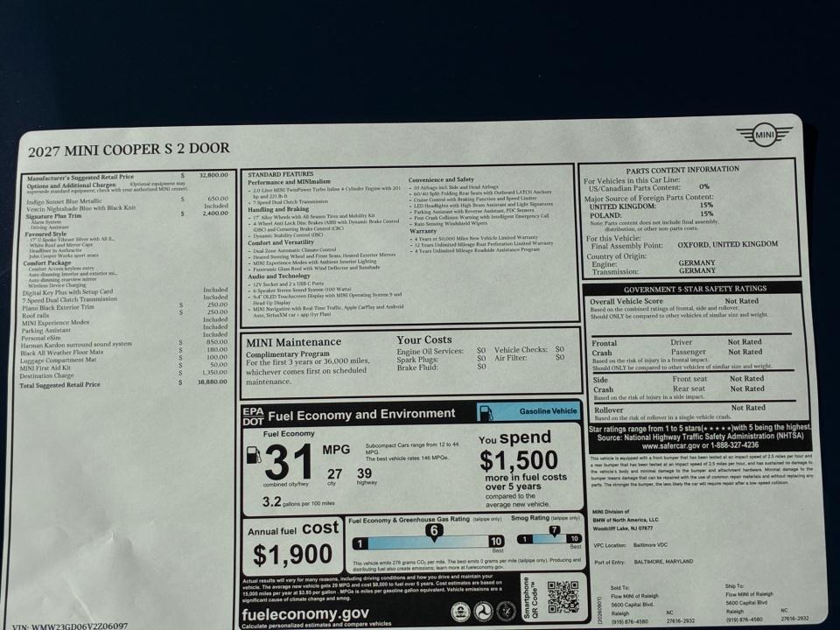The width and height of the screenshot is (840, 630).
Task: Click the fuel pump icon beside 31 MPG
Action: click(254, 455)
